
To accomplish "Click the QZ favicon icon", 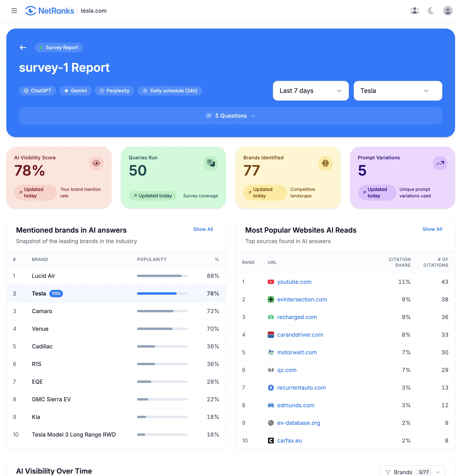I will pyautogui.click(x=271, y=370).
